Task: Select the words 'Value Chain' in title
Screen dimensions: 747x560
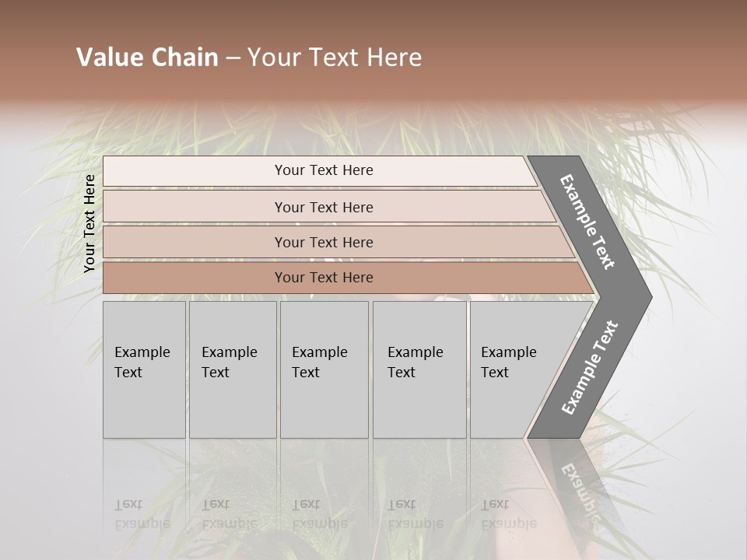Action: pos(147,57)
